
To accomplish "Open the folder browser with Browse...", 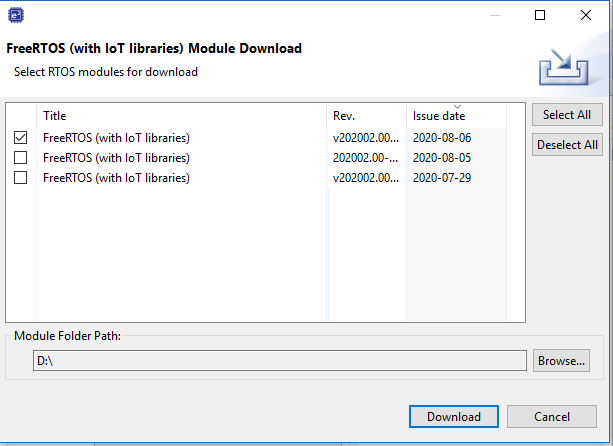I will 562,361.
